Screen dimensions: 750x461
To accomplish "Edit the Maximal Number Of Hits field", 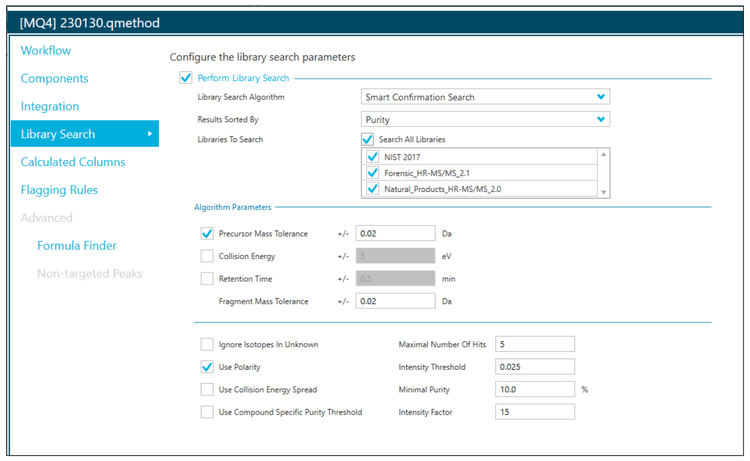I will pos(533,344).
